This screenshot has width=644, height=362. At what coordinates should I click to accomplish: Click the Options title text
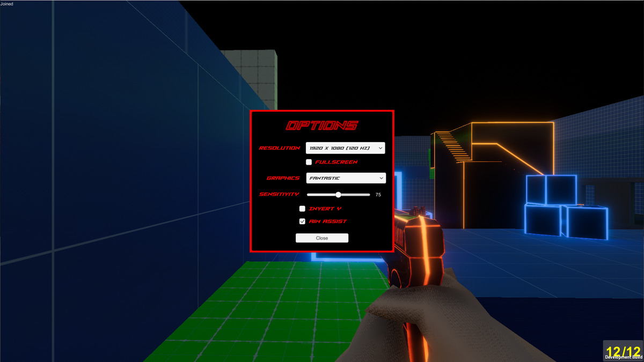coord(322,126)
